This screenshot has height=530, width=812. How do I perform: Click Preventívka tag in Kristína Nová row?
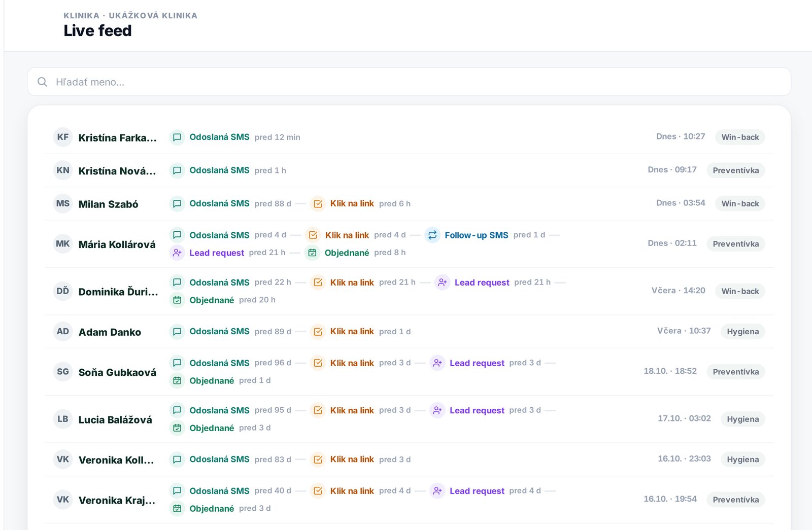coord(736,170)
